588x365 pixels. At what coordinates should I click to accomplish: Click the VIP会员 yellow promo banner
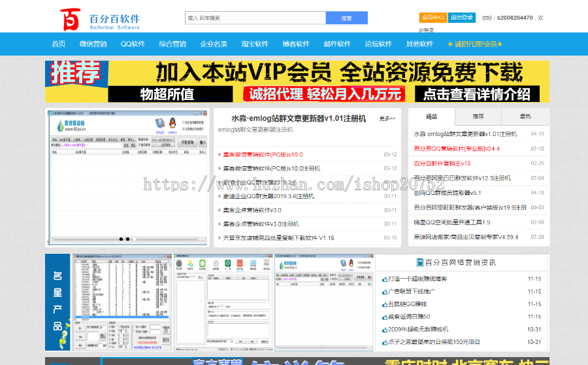297,82
